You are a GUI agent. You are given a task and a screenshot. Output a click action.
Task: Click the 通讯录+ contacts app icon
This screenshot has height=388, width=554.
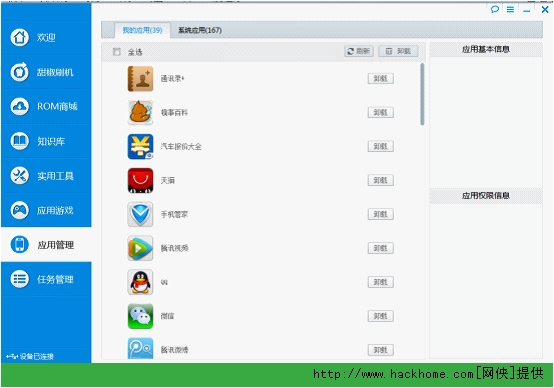[140, 78]
